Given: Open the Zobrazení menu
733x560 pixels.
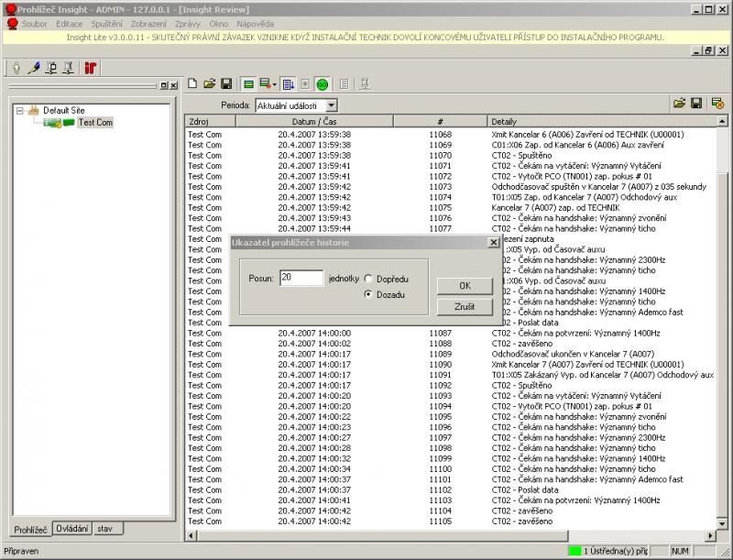Looking at the screenshot, I should (x=148, y=22).
